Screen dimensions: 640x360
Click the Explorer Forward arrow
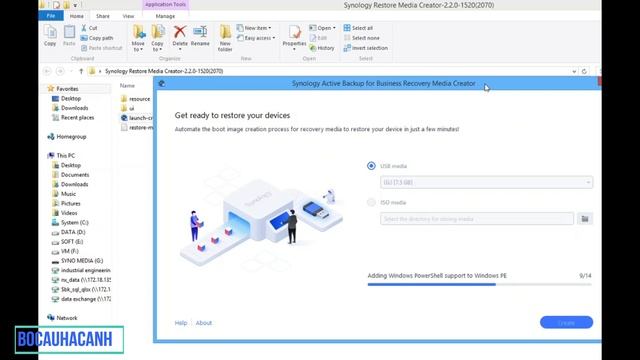click(60, 71)
